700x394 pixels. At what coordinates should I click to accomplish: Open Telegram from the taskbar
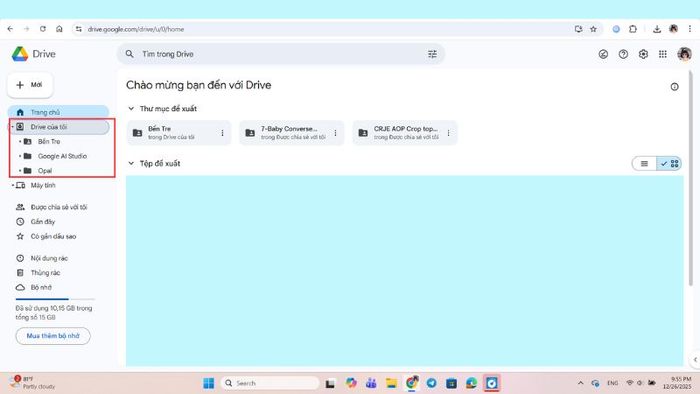coord(431,383)
